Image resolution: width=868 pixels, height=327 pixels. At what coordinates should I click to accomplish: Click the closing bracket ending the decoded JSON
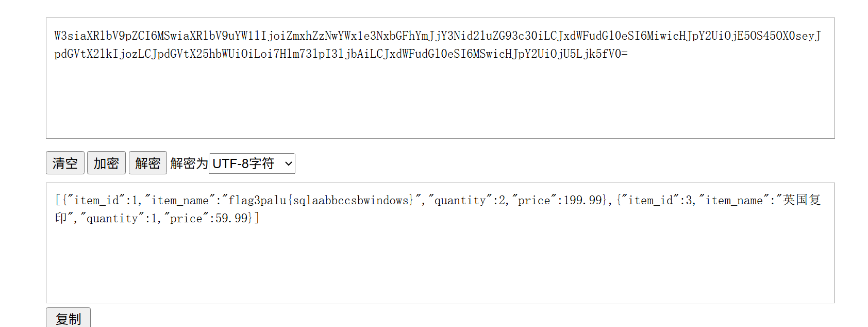pos(257,218)
